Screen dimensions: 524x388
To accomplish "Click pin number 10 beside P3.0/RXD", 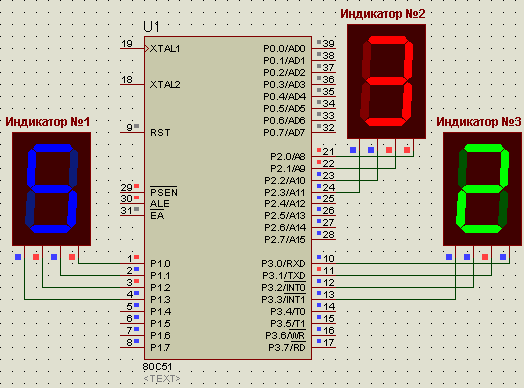I will [329, 259].
